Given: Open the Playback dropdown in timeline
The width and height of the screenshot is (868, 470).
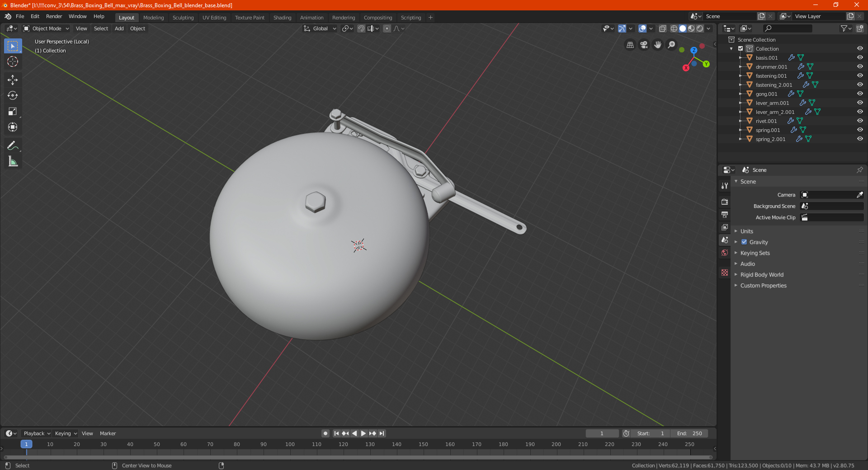Looking at the screenshot, I should coord(37,433).
